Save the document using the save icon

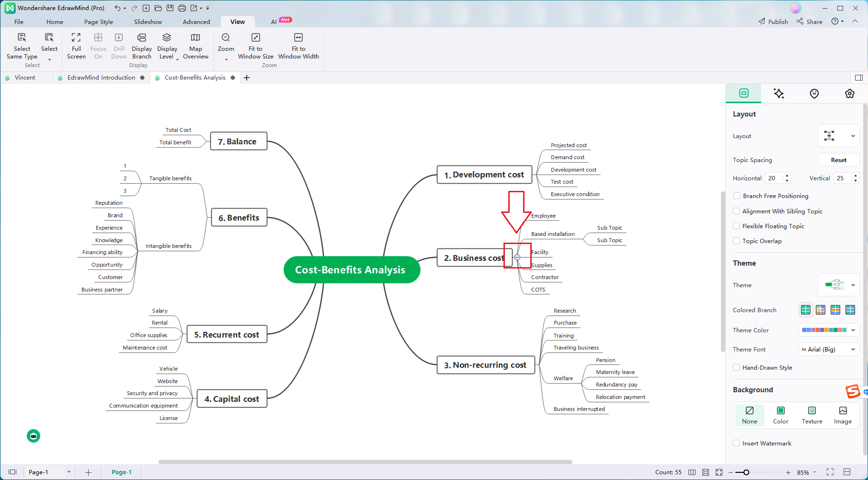170,8
